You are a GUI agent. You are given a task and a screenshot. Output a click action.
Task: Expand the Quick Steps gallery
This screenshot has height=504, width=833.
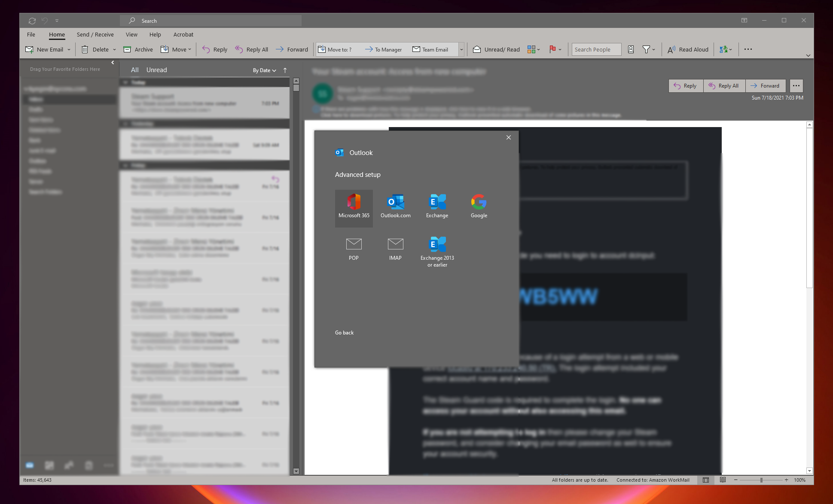coord(461,49)
